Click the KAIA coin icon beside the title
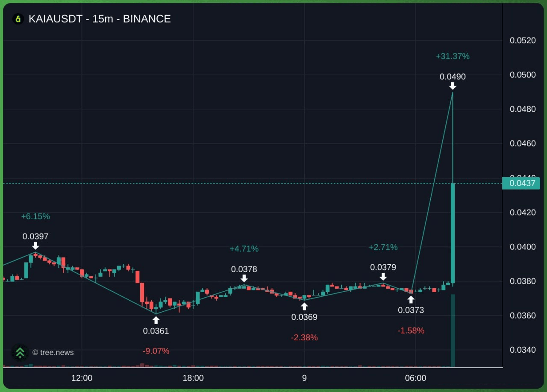This screenshot has width=547, height=392. [x=18, y=19]
